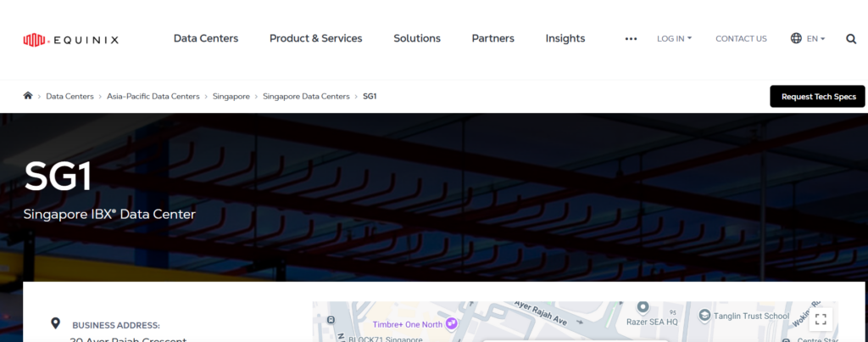Open the three-dot more menu

pos(631,39)
